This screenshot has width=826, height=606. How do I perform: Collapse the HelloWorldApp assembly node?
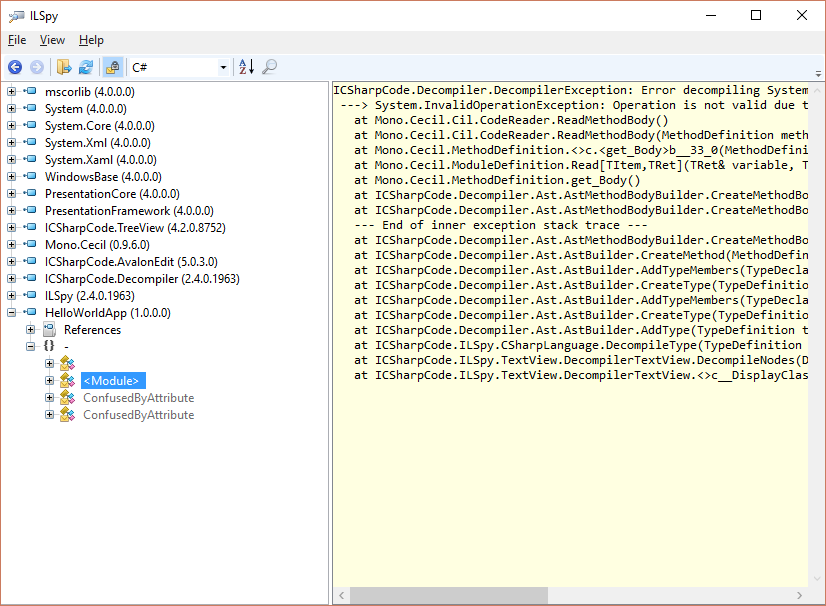coord(12,312)
